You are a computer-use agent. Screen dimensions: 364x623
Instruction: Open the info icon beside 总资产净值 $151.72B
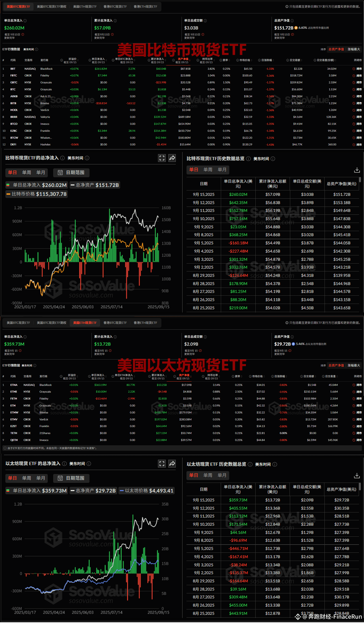[x=292, y=21]
